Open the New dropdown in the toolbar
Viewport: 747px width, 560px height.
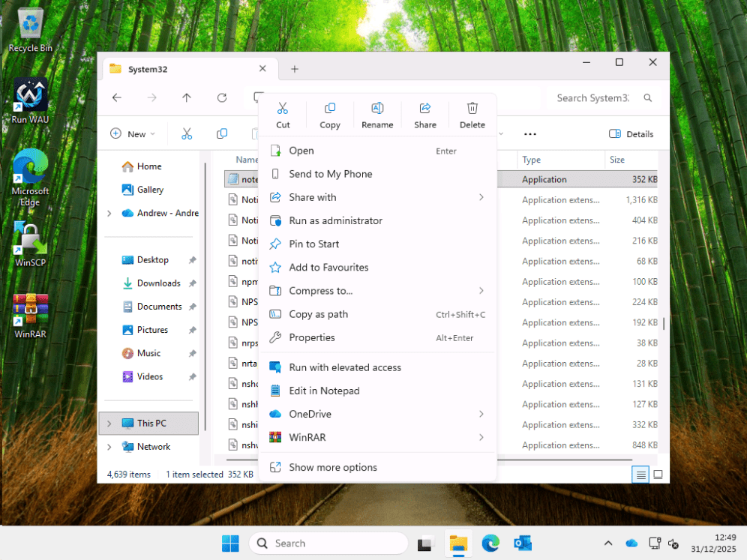[x=134, y=133]
